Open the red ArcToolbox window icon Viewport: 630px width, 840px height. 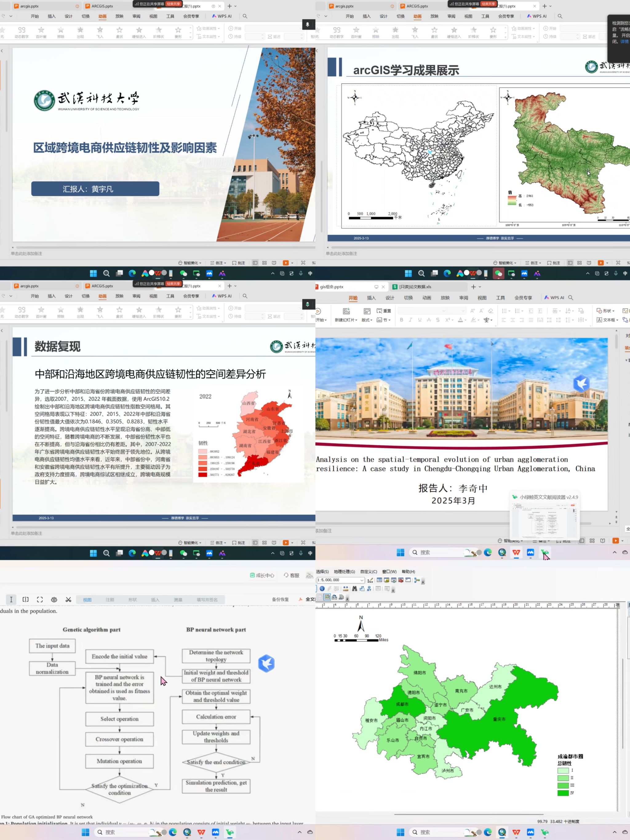click(x=401, y=580)
